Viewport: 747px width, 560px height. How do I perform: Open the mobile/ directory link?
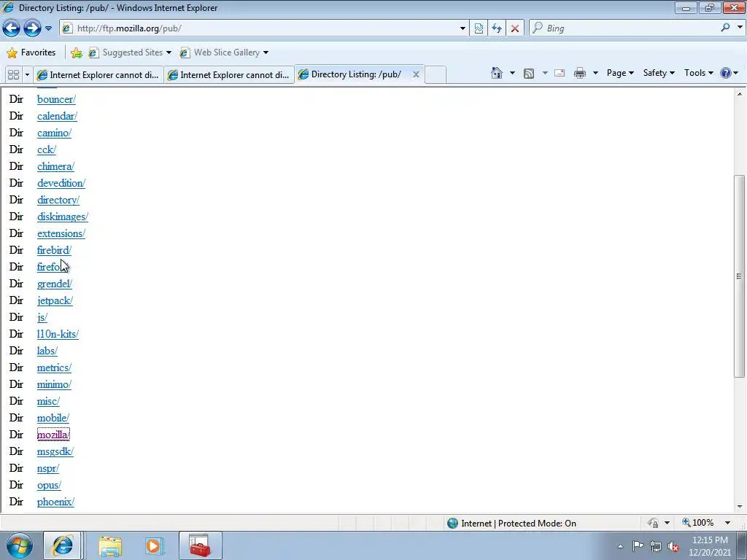(53, 418)
